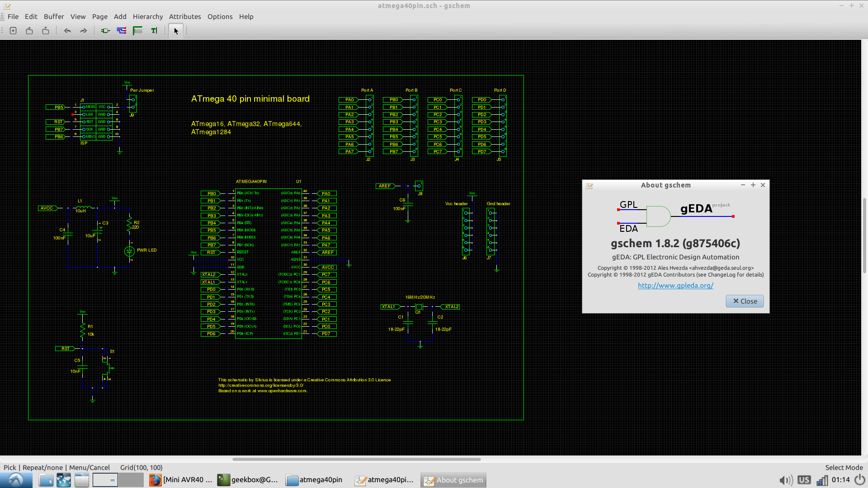868x488 pixels.
Task: Click Close in About gschem dialog
Action: pyautogui.click(x=745, y=301)
